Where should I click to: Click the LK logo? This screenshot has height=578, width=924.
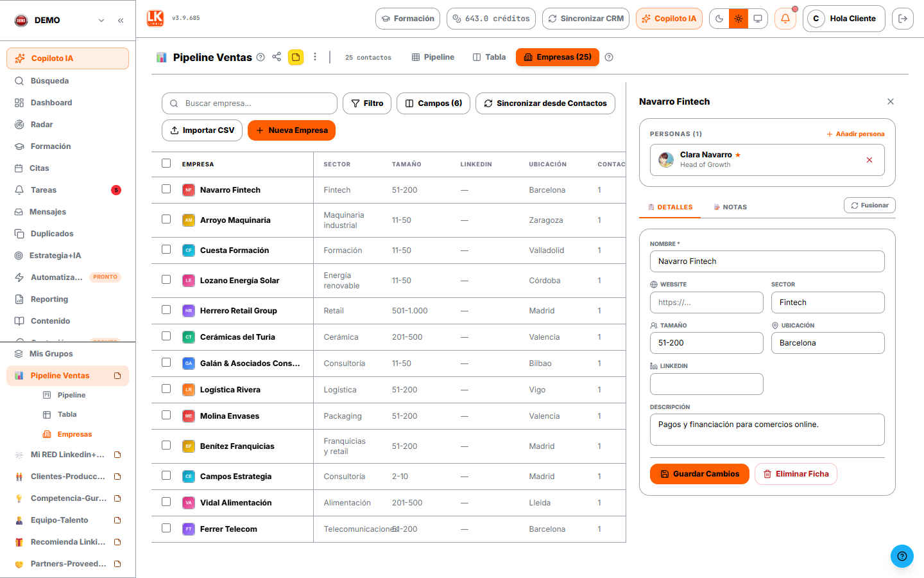(155, 19)
